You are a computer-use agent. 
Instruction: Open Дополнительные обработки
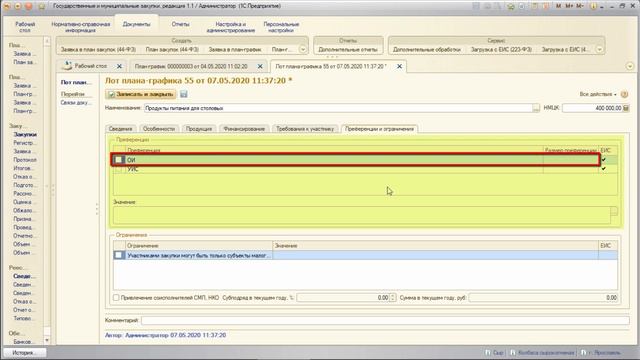(427, 49)
